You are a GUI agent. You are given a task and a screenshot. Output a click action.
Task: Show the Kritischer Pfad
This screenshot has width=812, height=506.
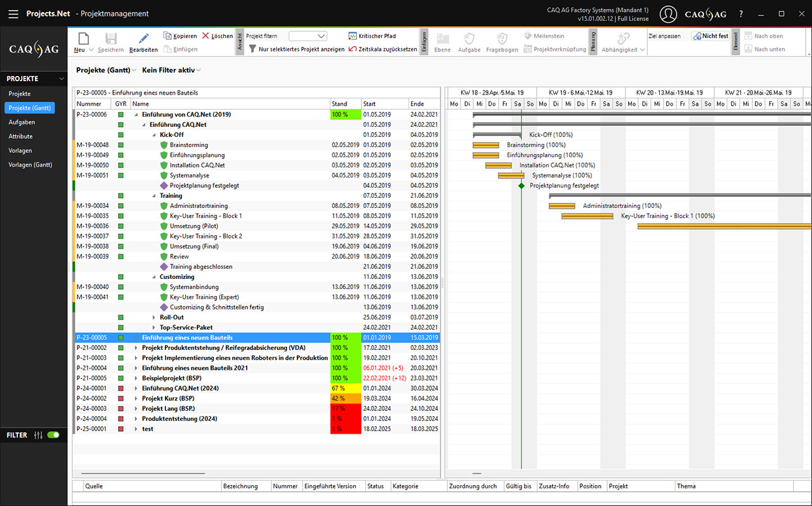(372, 36)
